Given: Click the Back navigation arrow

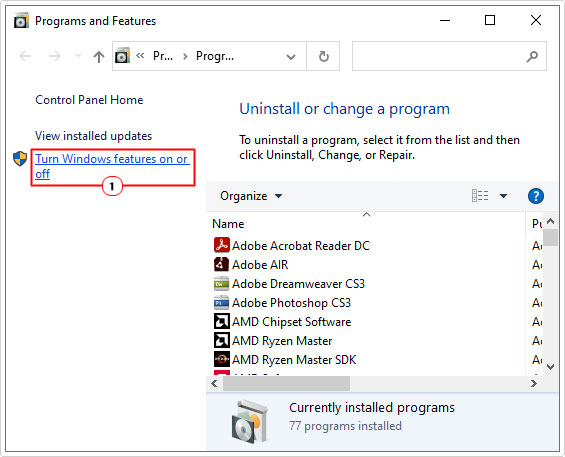Looking at the screenshot, I should [x=25, y=56].
